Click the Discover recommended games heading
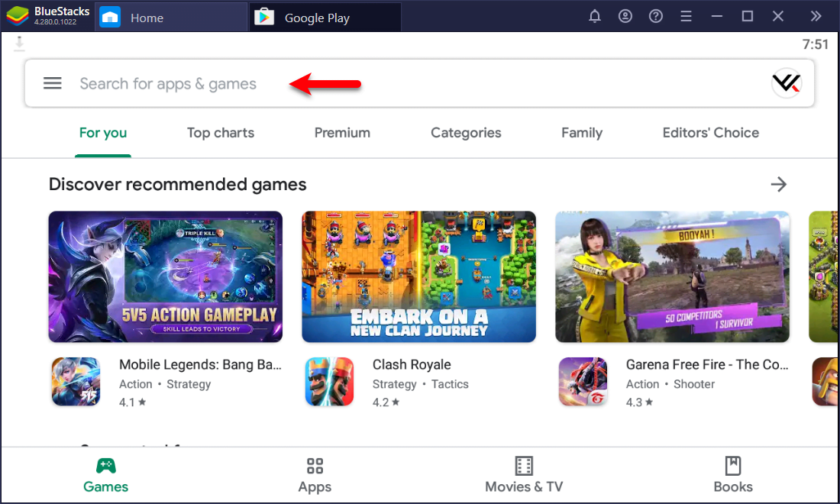Viewport: 840px width, 504px height. [x=178, y=184]
